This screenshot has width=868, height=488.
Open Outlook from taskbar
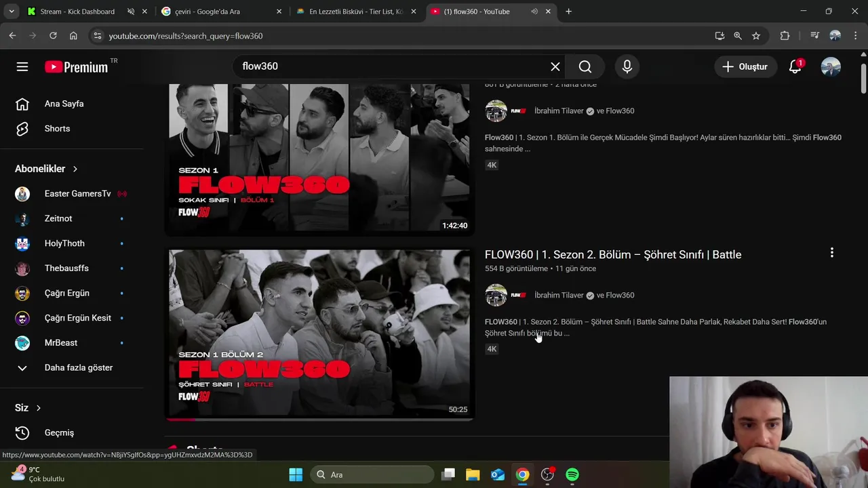click(498, 474)
